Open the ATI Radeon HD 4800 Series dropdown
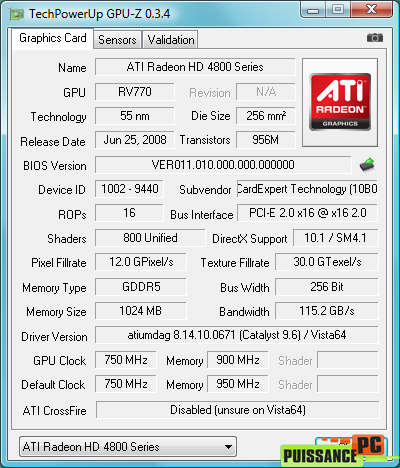Viewport: 400px width, 468px height. [x=128, y=447]
